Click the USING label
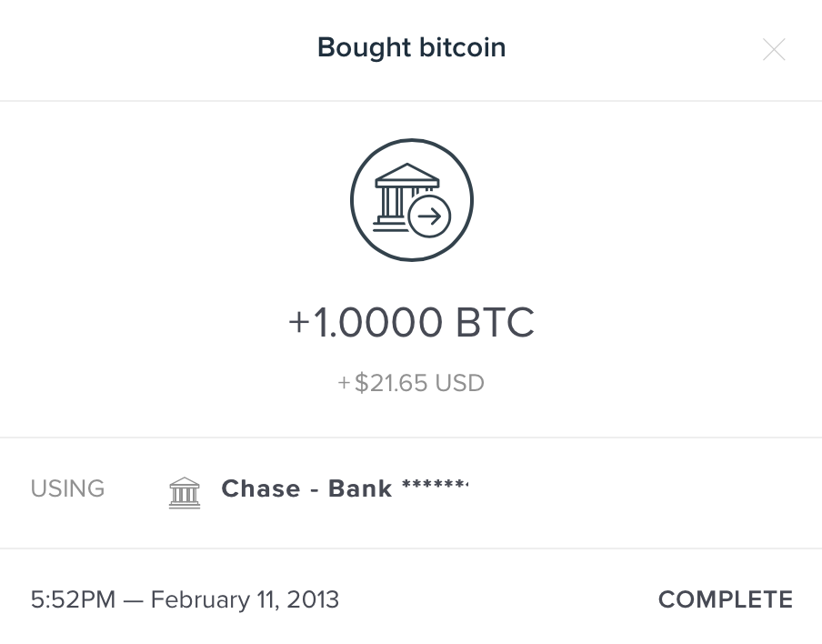822x644 pixels. (67, 489)
